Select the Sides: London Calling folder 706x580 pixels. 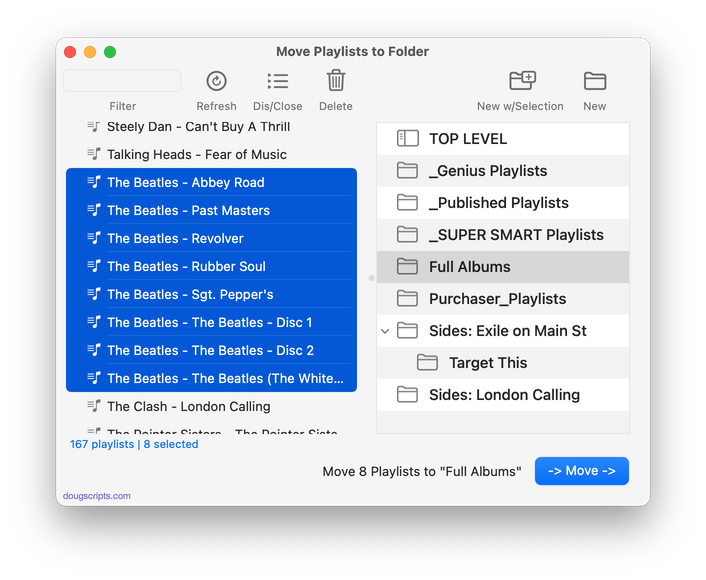502,394
